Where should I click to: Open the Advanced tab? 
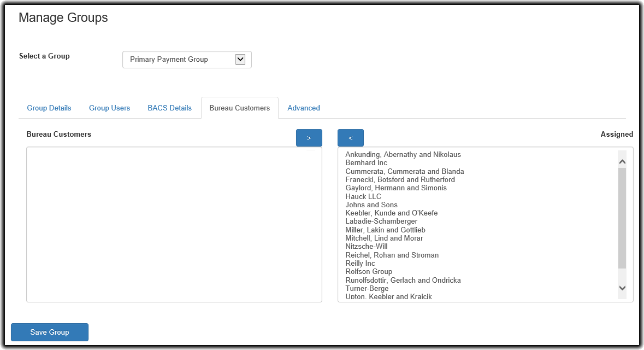click(304, 108)
